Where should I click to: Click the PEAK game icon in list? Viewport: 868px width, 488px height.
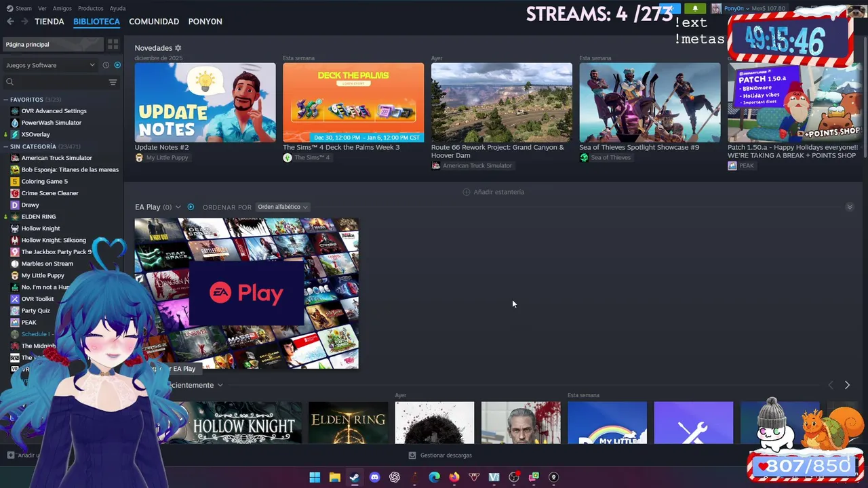pos(15,323)
